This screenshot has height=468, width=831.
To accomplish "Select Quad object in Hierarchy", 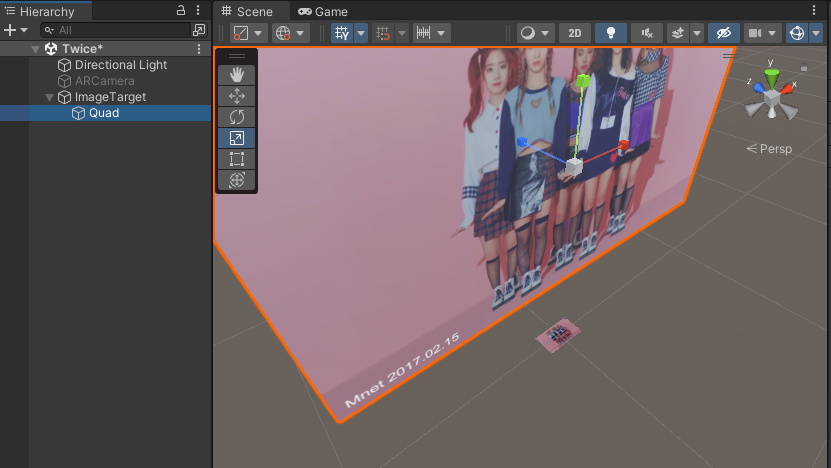I will coord(104,113).
